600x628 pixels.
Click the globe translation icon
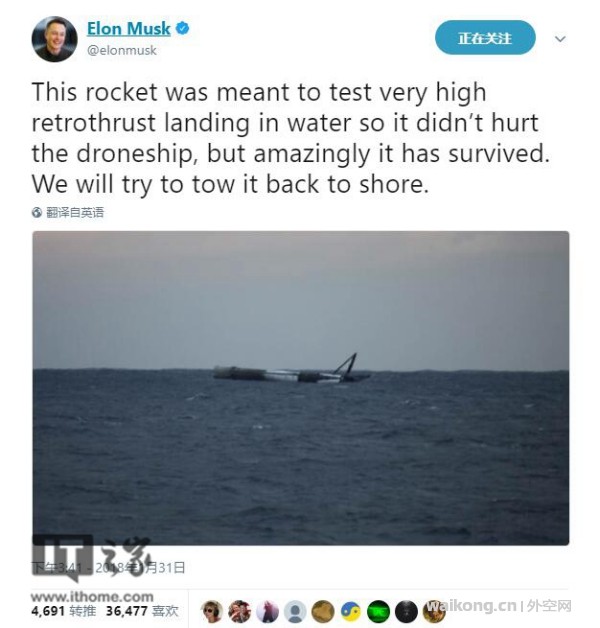(37, 212)
